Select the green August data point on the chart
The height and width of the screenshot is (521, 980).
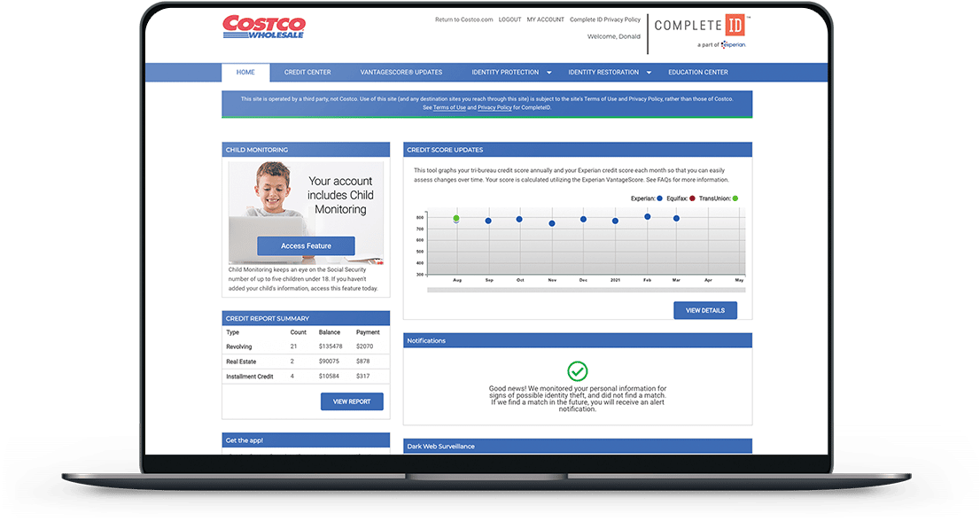(456, 218)
